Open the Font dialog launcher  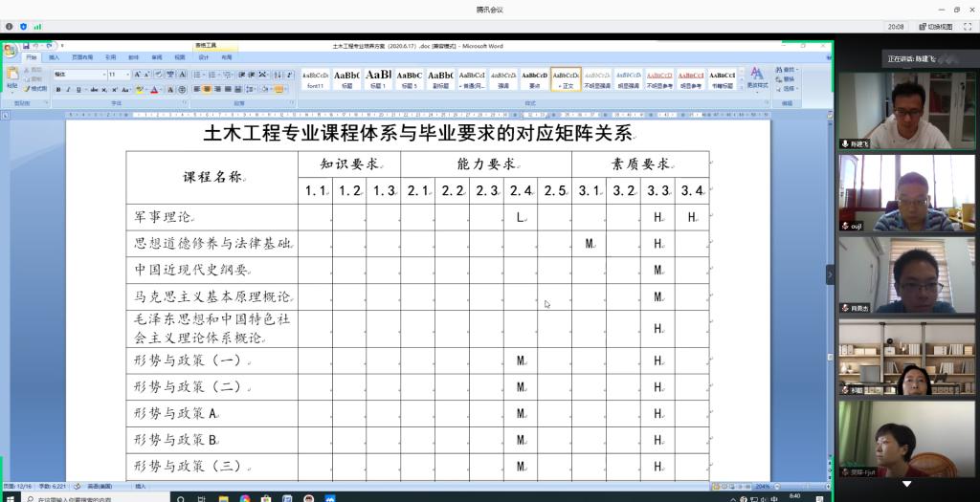tap(185, 102)
